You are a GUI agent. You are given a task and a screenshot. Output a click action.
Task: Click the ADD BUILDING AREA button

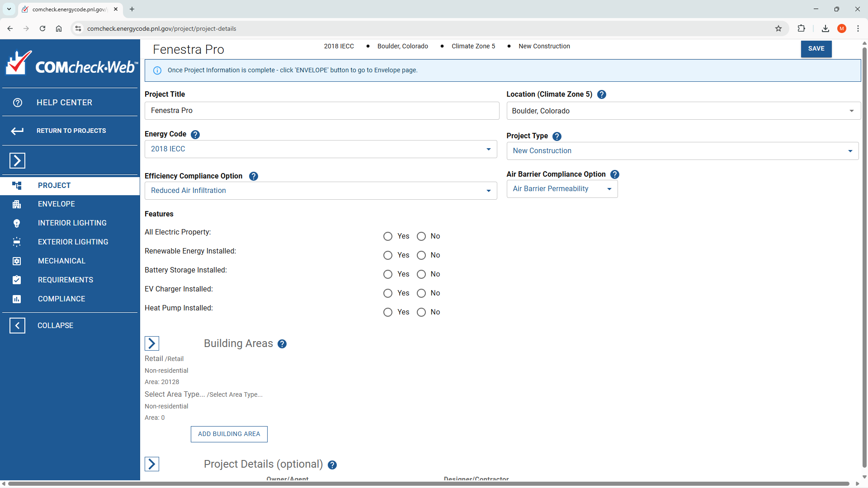(229, 434)
